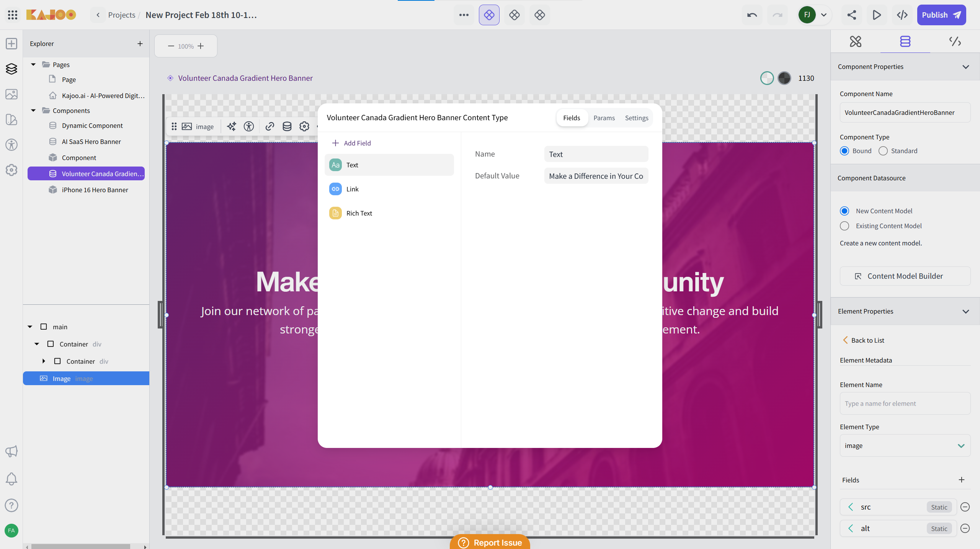Viewport: 980px width, 549px height.
Task: Collapse the Component Properties section
Action: tap(965, 67)
